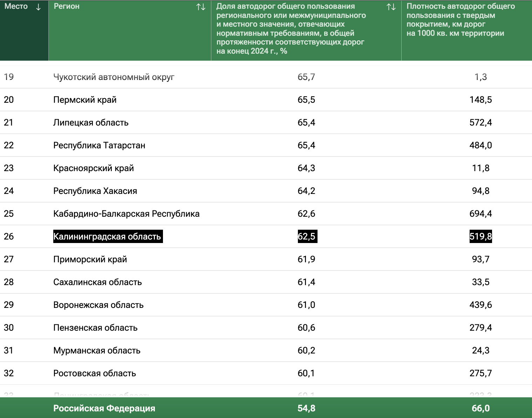
Task: Select the Липецкая область row
Action: 266,122
